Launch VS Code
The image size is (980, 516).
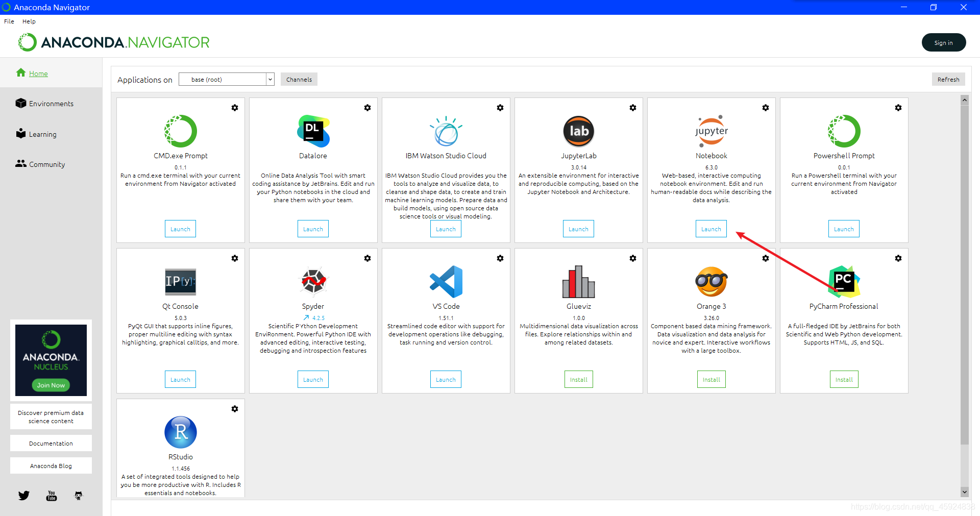tap(446, 379)
